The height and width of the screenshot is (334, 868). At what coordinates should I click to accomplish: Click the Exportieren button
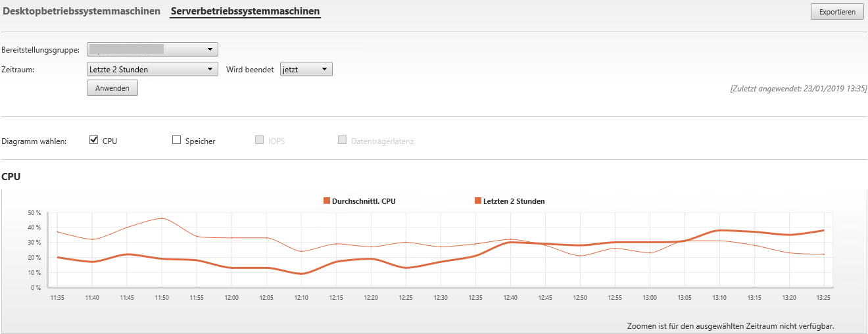[x=837, y=12]
